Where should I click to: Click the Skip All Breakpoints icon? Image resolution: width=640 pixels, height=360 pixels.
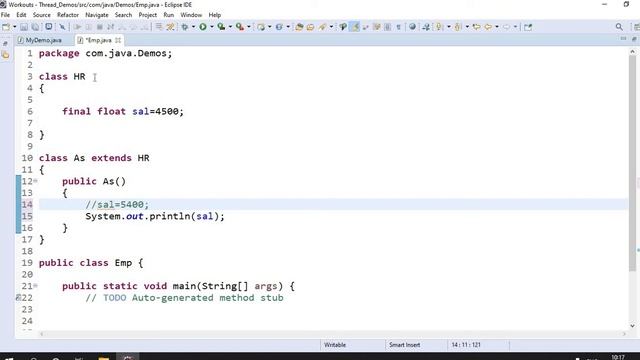[62, 27]
